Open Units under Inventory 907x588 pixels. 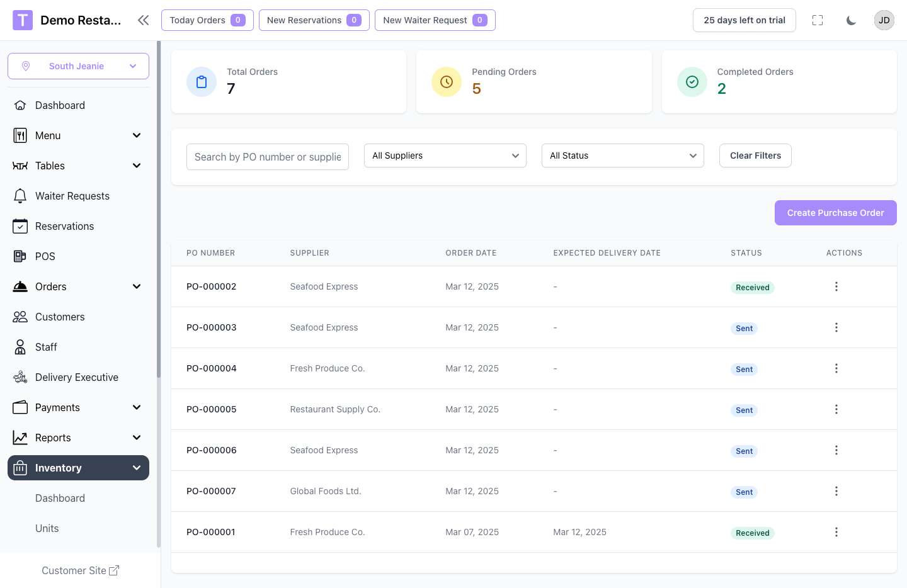(47, 528)
